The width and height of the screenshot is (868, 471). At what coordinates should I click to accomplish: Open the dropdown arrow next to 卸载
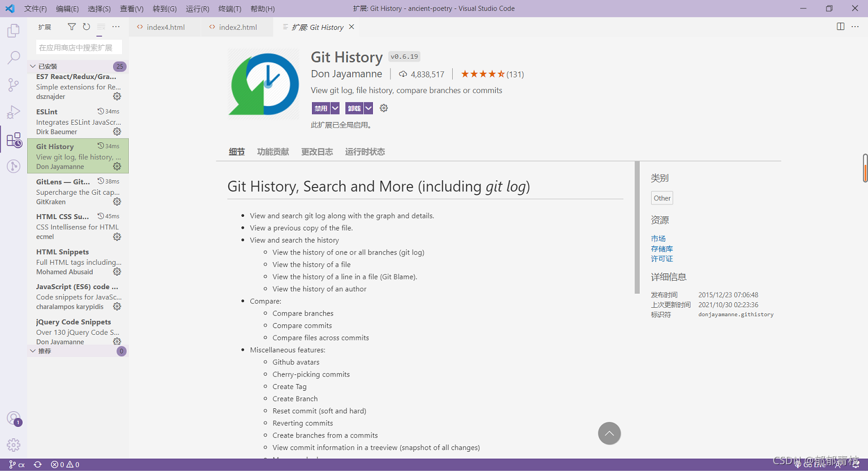pyautogui.click(x=368, y=108)
